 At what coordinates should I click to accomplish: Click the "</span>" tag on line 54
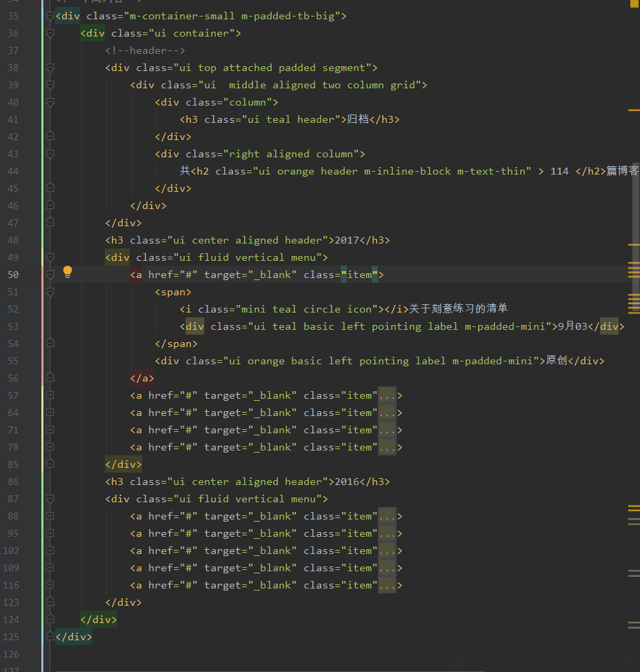[x=176, y=344]
